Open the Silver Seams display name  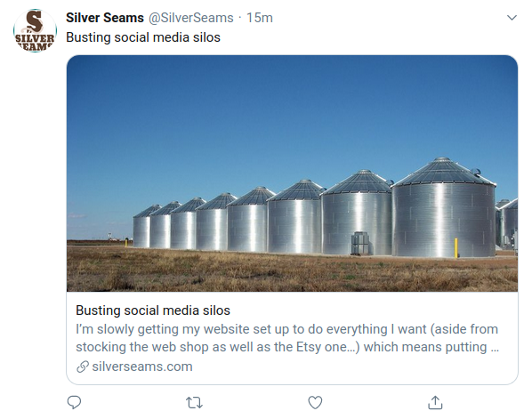(x=105, y=18)
